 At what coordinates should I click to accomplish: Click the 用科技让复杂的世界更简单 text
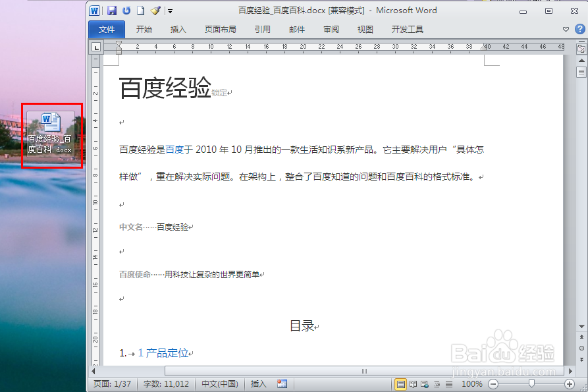point(212,275)
